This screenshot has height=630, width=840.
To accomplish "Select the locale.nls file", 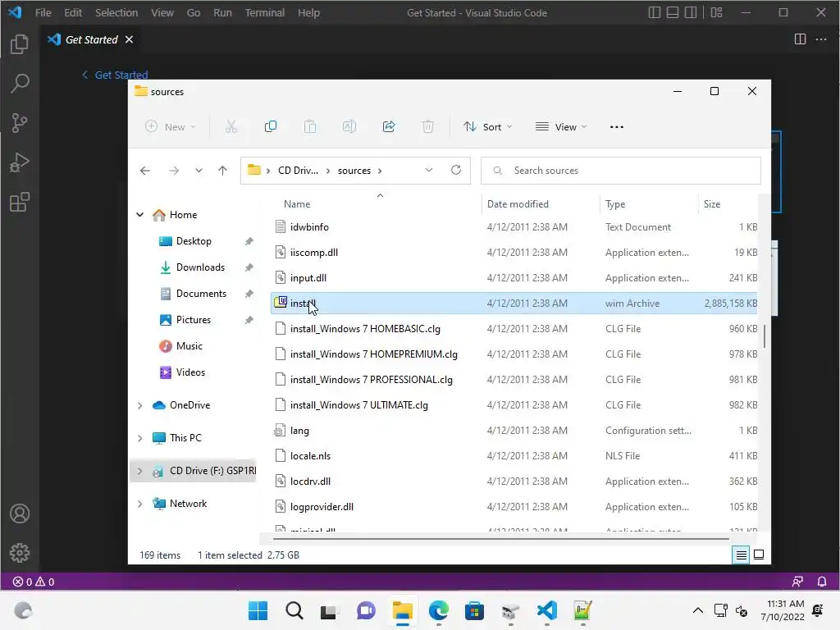I will click(310, 456).
